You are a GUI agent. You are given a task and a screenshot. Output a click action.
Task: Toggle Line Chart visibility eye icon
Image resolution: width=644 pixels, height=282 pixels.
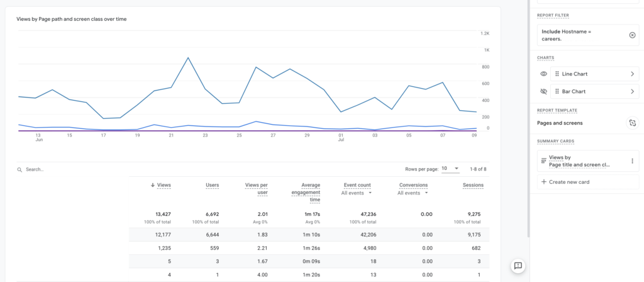coord(543,74)
